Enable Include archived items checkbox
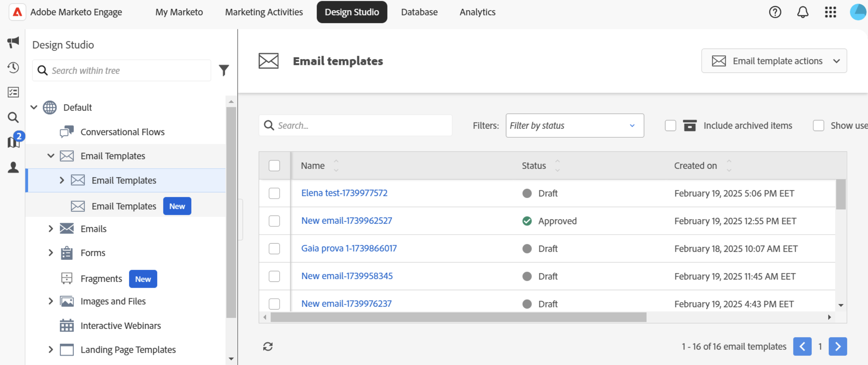Viewport: 868px width, 365px height. tap(671, 126)
